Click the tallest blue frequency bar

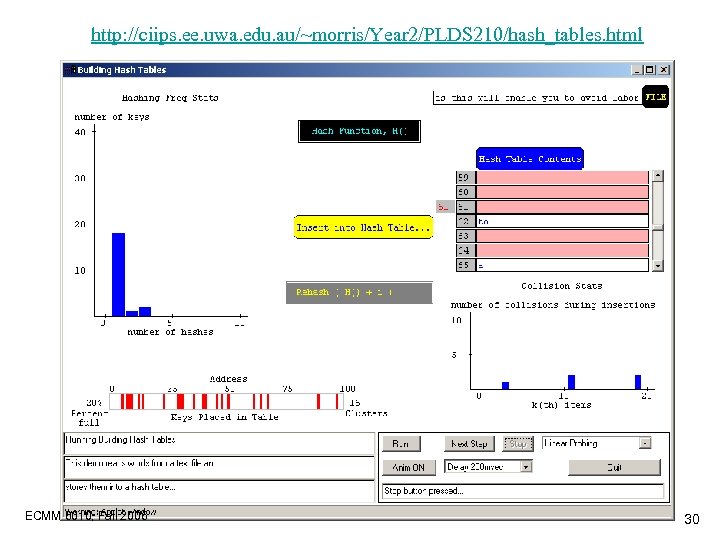[118, 275]
